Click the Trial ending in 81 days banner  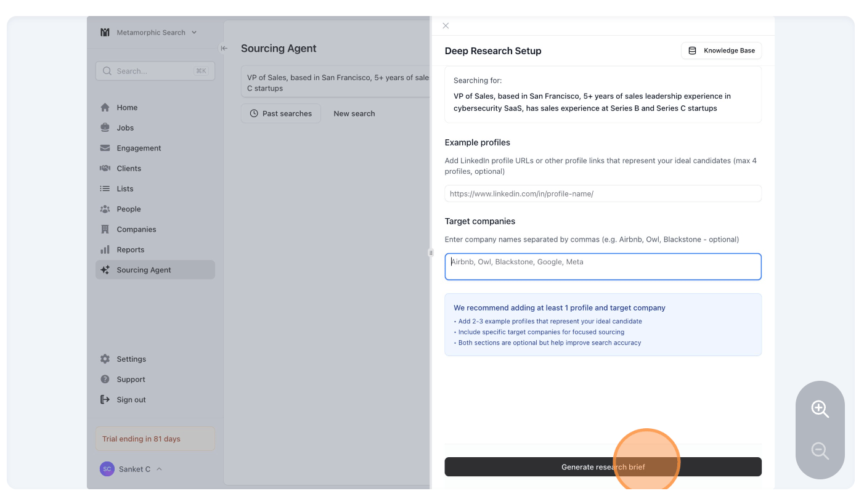[155, 439]
